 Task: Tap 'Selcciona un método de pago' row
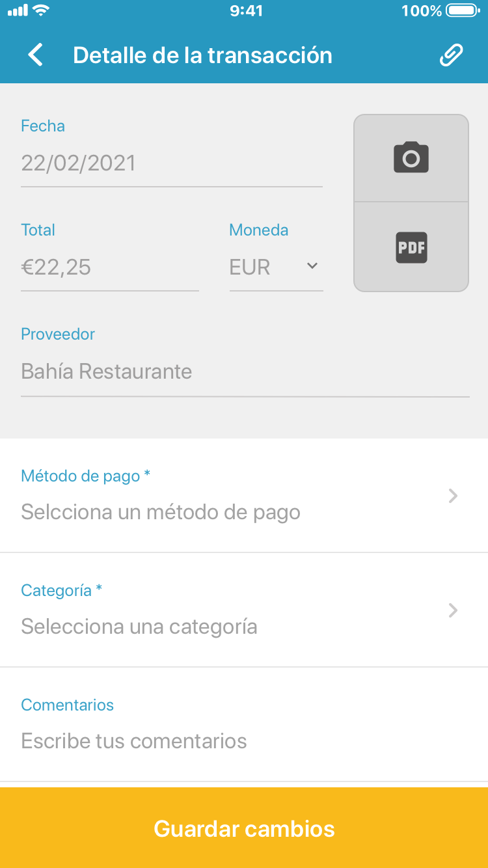(244, 496)
